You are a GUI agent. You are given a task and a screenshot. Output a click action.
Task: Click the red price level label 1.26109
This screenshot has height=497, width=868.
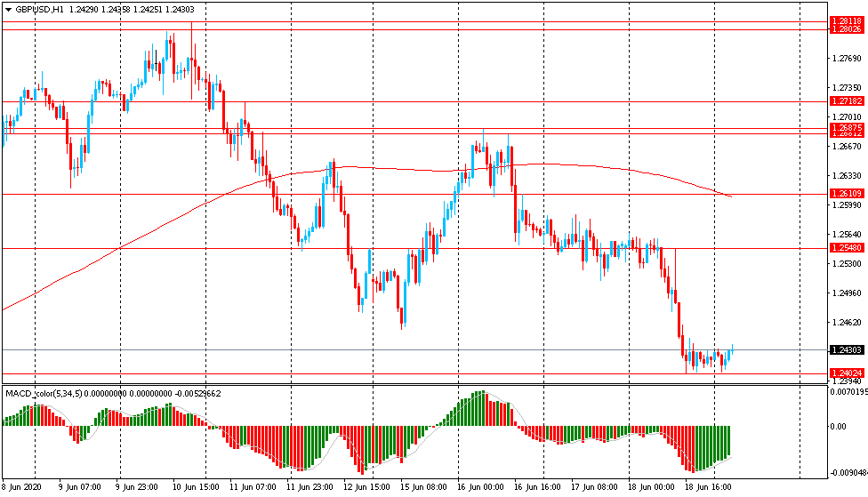click(x=847, y=194)
